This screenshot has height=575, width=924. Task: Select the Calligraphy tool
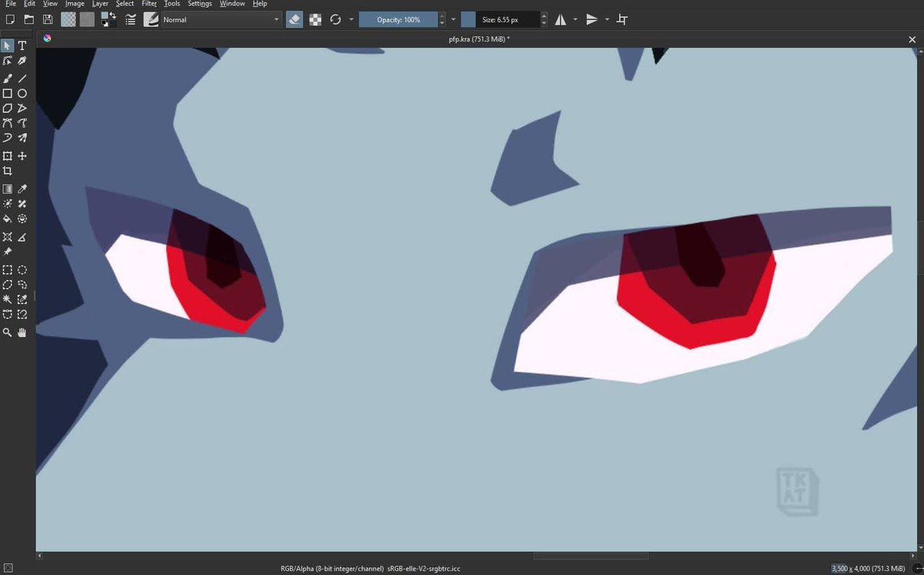point(22,61)
